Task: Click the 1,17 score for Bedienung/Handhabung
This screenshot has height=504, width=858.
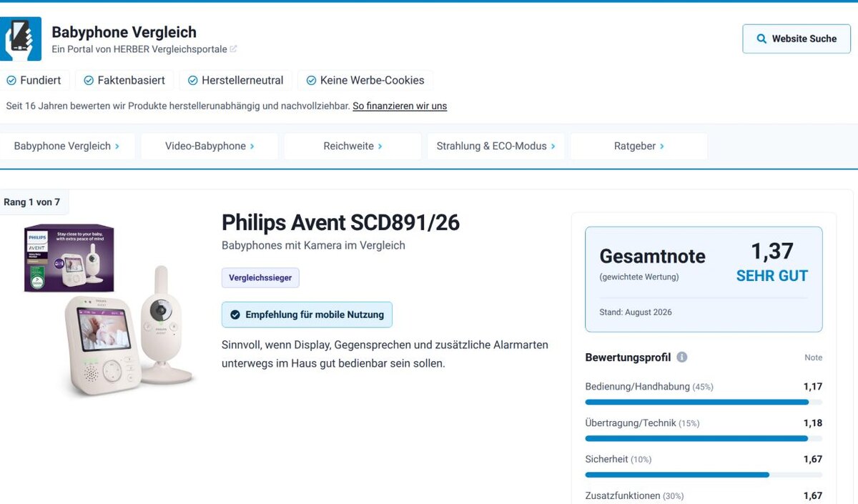Action: [812, 386]
